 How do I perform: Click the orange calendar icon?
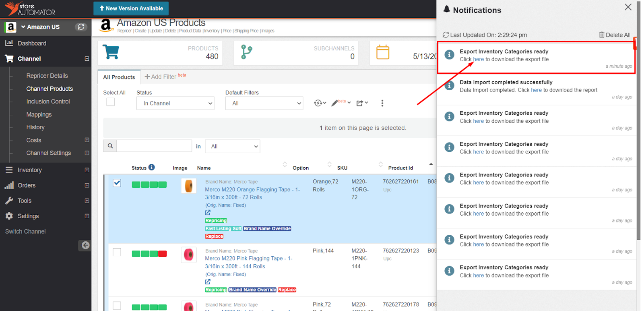pyautogui.click(x=383, y=52)
